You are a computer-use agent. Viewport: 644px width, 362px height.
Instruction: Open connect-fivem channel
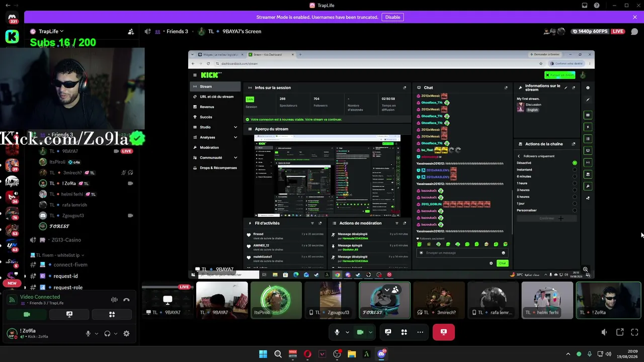70,265
